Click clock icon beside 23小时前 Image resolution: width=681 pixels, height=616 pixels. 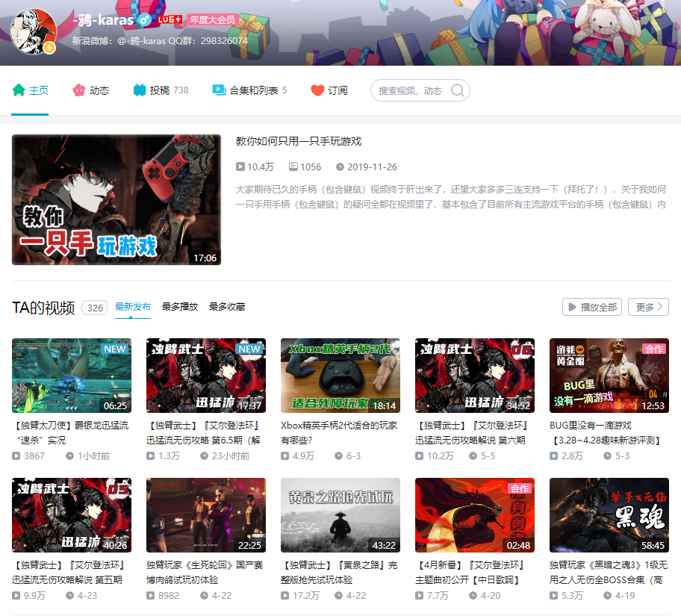tap(204, 456)
